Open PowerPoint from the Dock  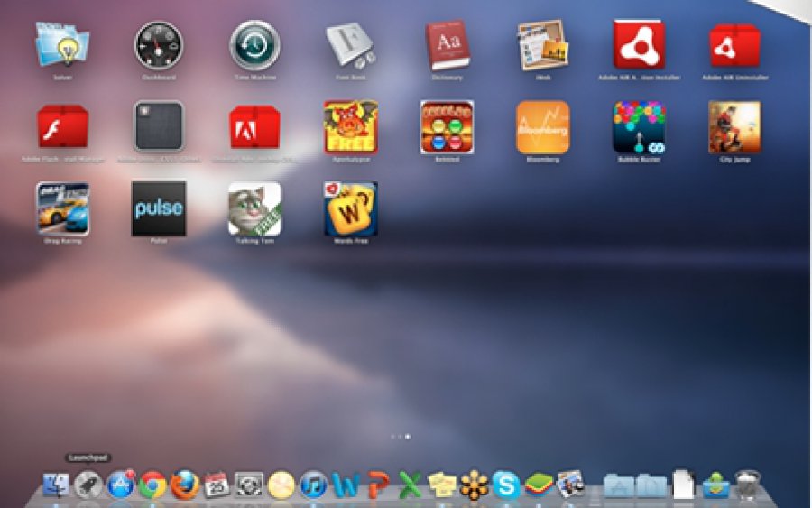pyautogui.click(x=378, y=485)
